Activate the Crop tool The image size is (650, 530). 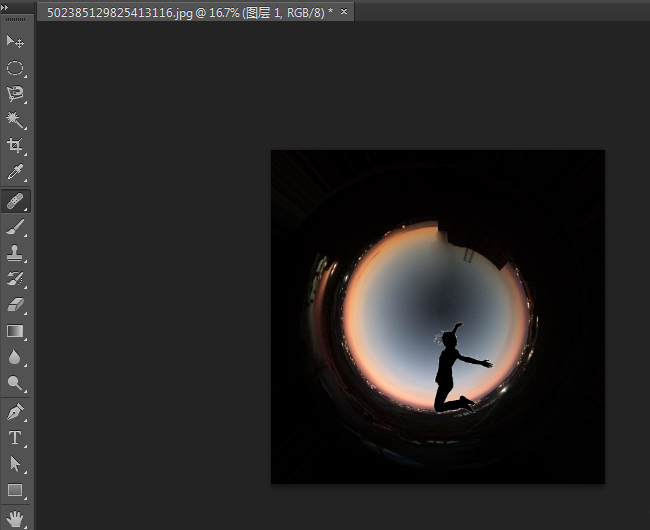click(x=15, y=147)
